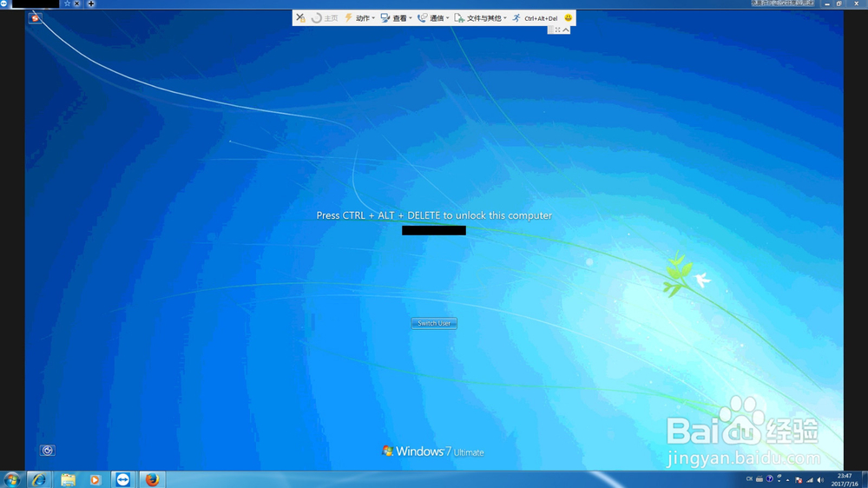Click the Sogou input icon on remote screen
This screenshot has width=868, height=488.
click(x=35, y=18)
